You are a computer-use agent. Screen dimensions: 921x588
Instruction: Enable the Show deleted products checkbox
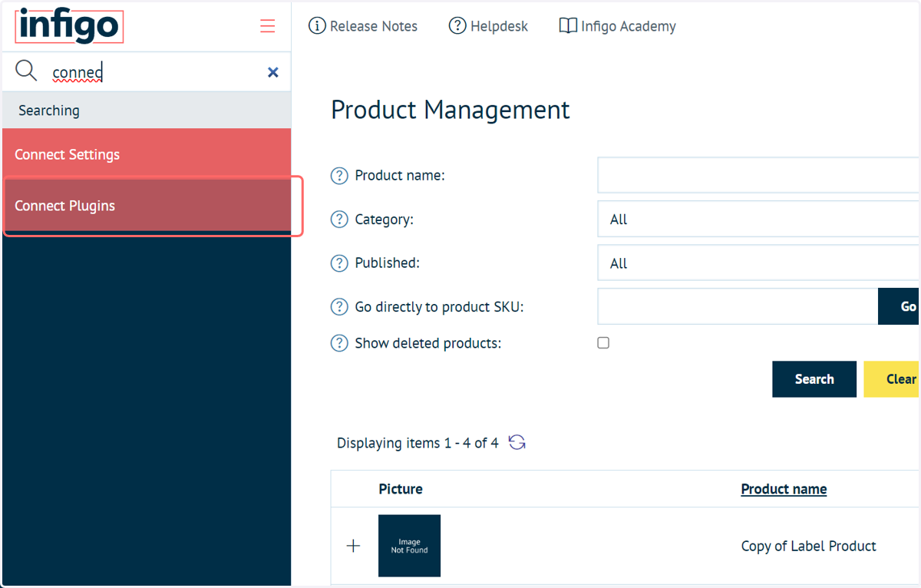pyautogui.click(x=603, y=343)
